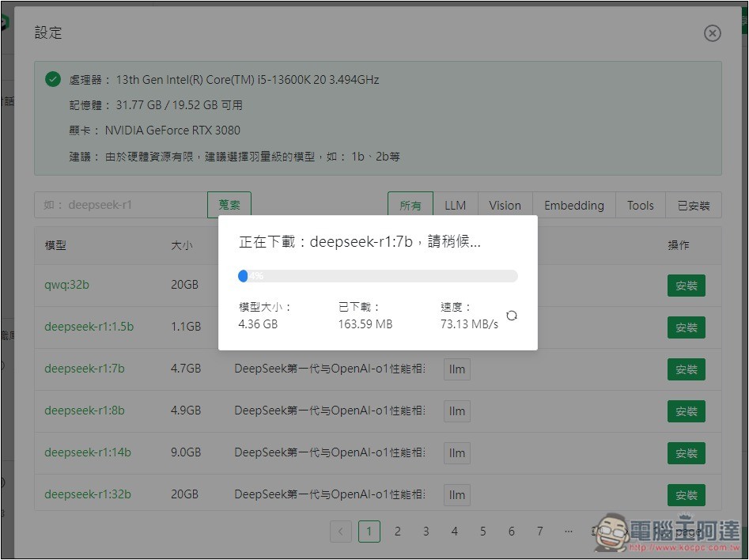
Task: Click the 4.7GB size cell
Action: pos(186,369)
